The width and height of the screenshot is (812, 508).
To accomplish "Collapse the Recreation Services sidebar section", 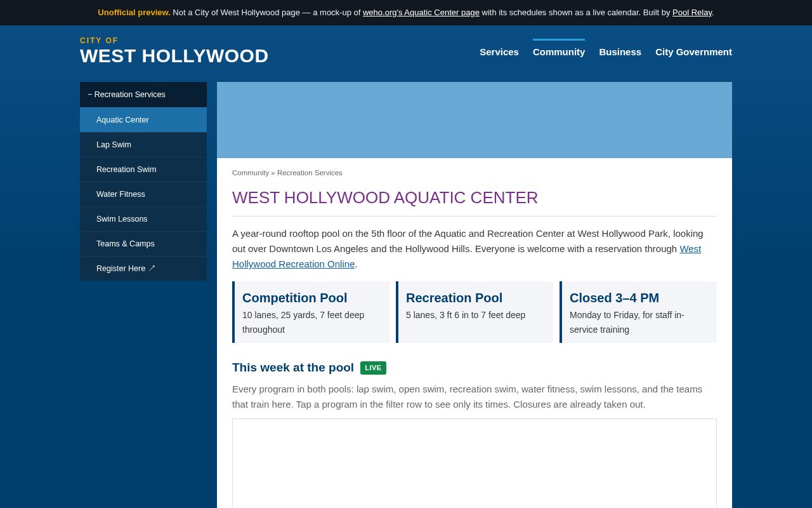I will (143, 95).
